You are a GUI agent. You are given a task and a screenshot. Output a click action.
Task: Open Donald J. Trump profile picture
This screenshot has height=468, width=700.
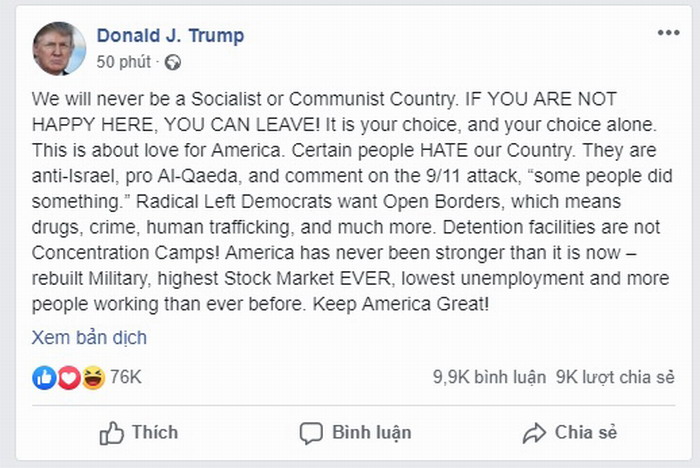(x=59, y=48)
